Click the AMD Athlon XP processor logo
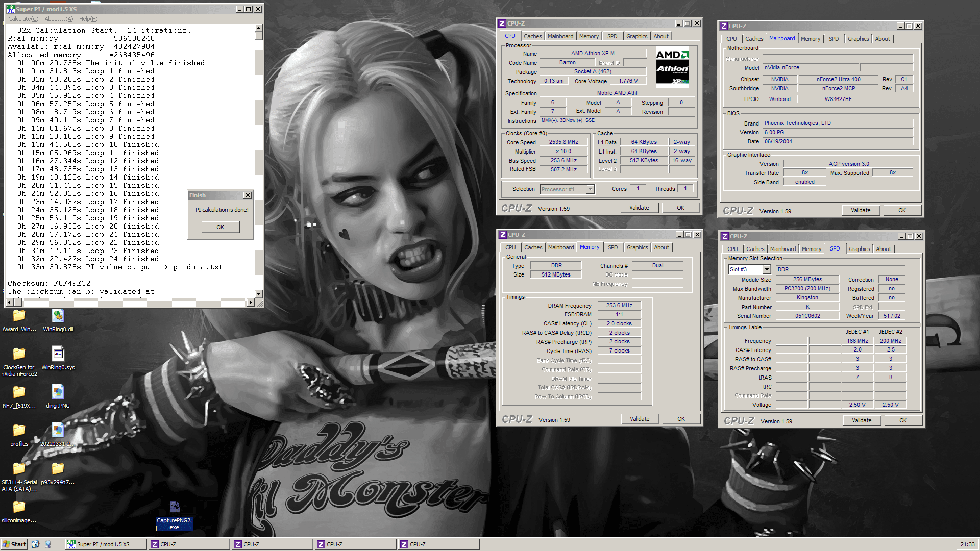The image size is (980, 551). (x=672, y=66)
